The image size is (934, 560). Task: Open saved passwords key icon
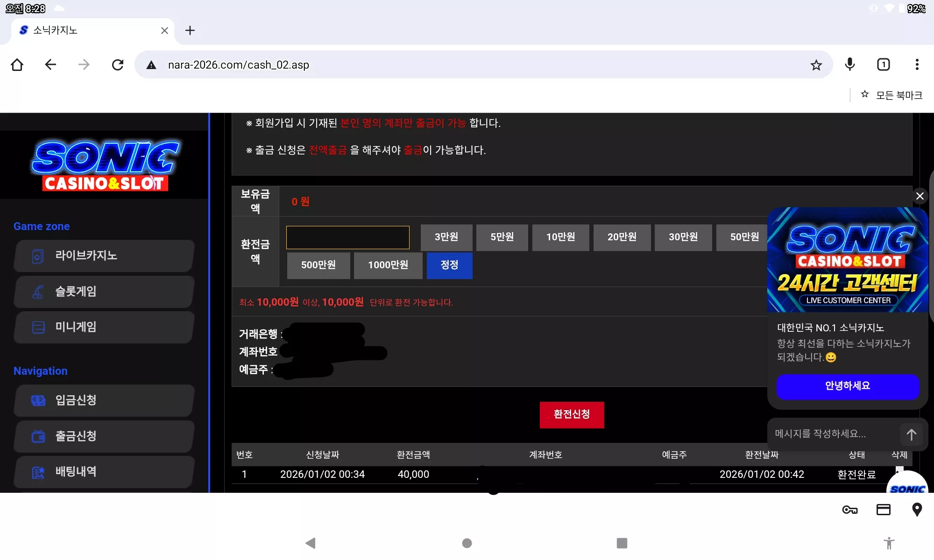click(850, 510)
